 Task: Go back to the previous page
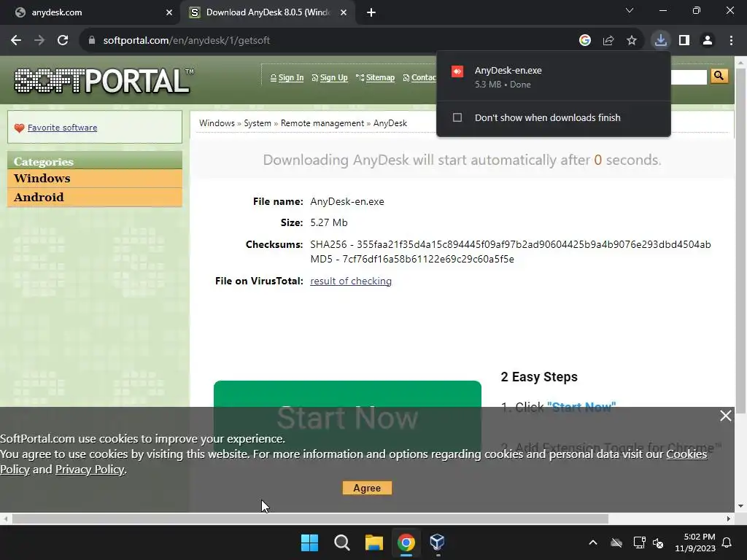16,41
